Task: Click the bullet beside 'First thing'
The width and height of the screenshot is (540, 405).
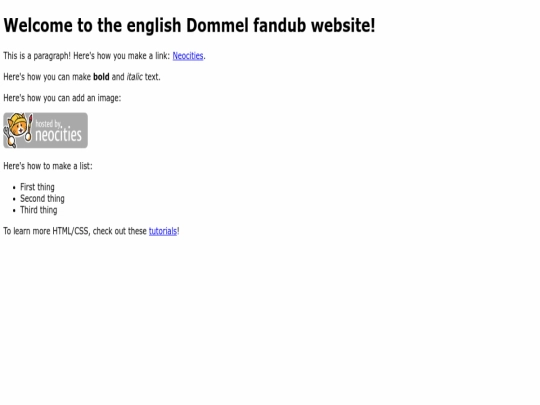Action: point(14,188)
